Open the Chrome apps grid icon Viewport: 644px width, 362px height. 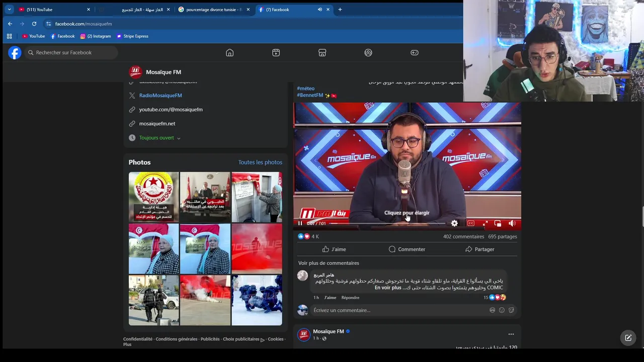point(9,36)
